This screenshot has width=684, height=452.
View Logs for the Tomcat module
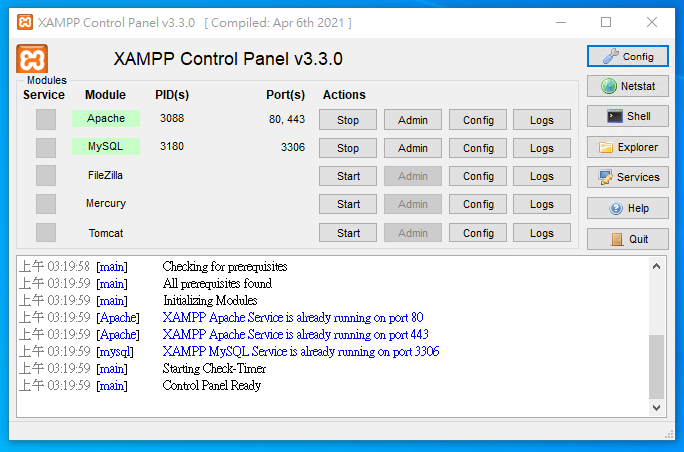pyautogui.click(x=542, y=233)
